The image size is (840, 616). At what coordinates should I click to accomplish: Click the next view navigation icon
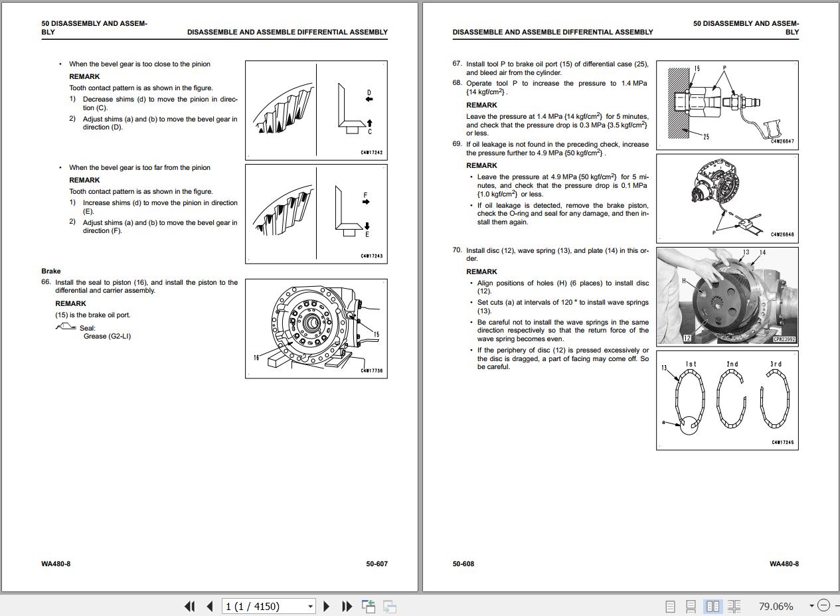pos(390,606)
